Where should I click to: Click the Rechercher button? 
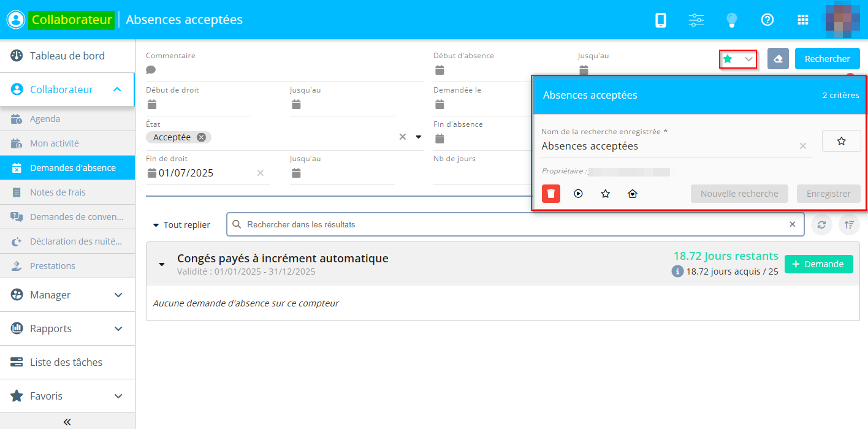coord(827,59)
